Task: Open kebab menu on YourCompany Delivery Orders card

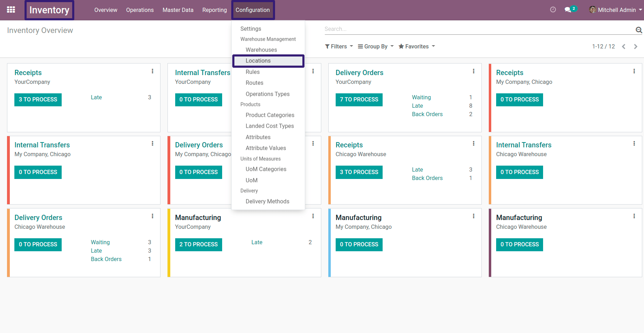Action: [473, 71]
